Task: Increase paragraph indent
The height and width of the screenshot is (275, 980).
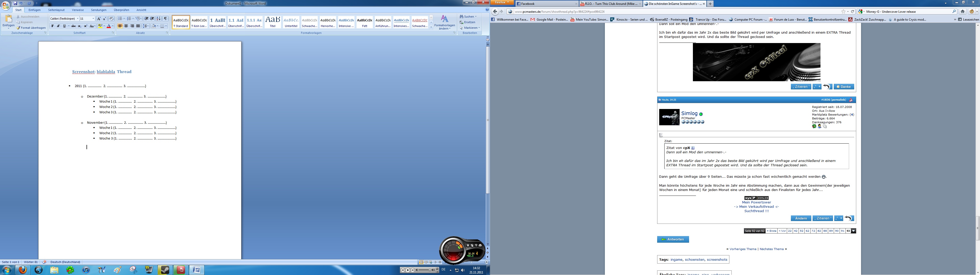Action: (152, 19)
